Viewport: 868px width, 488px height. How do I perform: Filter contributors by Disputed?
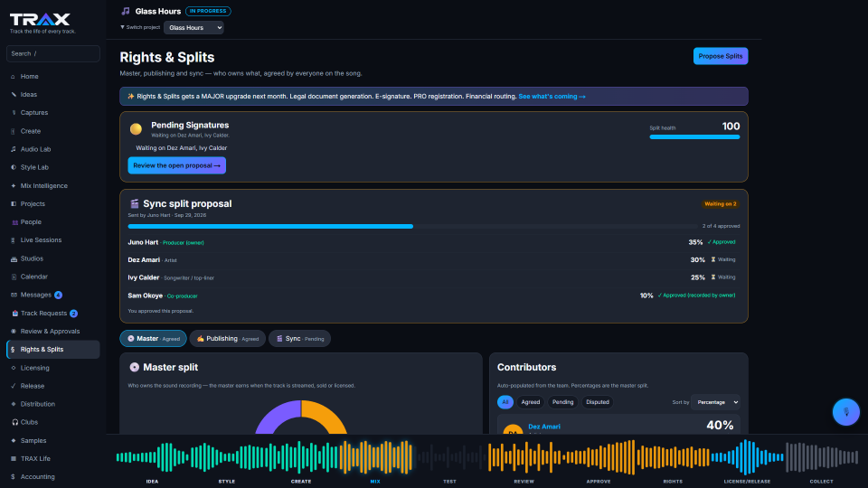pos(598,402)
